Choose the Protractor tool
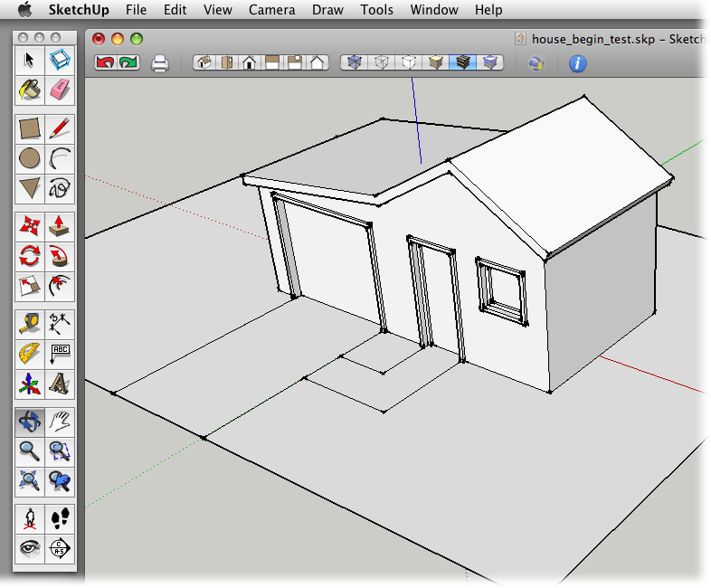 tap(30, 353)
